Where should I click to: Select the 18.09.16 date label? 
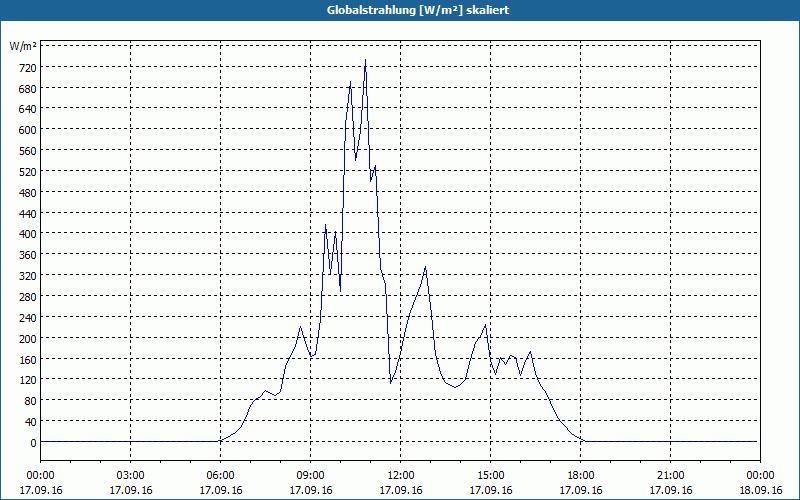[x=760, y=490]
